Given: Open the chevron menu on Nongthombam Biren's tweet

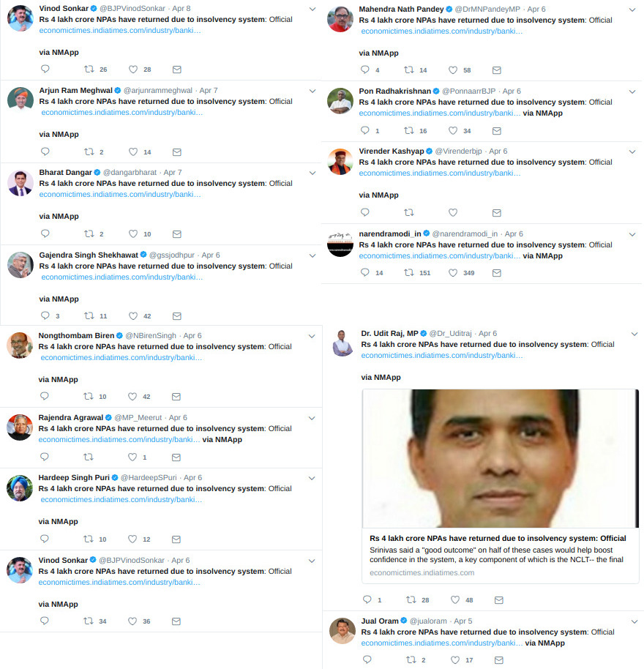Looking at the screenshot, I should (x=312, y=336).
